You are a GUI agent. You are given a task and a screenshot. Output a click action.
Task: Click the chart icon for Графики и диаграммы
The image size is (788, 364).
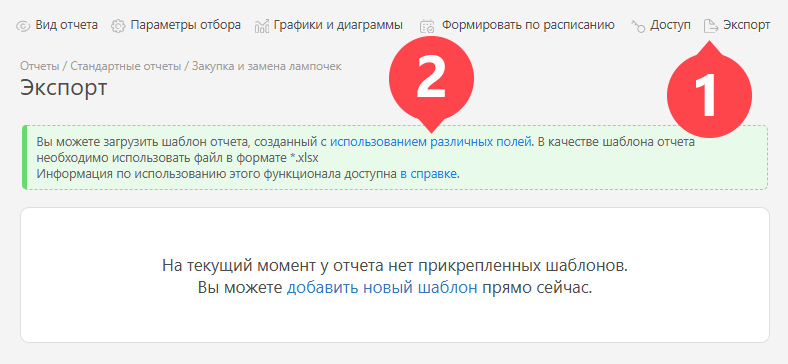pos(262,26)
